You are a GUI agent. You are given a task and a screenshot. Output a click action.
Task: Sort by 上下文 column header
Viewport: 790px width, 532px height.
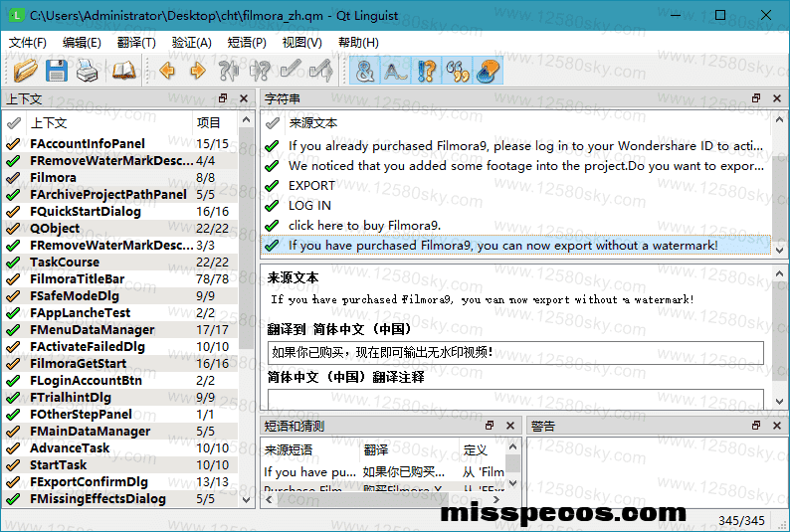coord(108,123)
